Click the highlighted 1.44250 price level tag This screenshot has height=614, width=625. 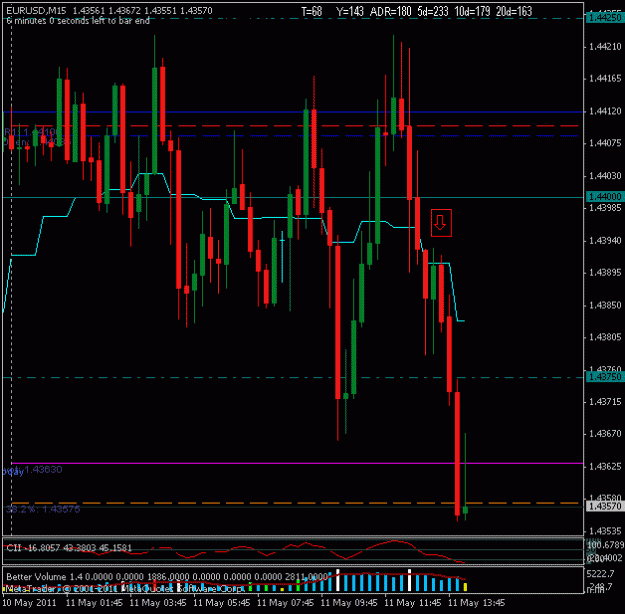click(x=605, y=18)
